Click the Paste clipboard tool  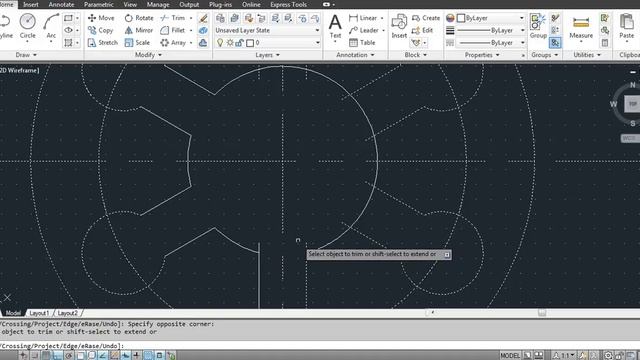click(627, 27)
